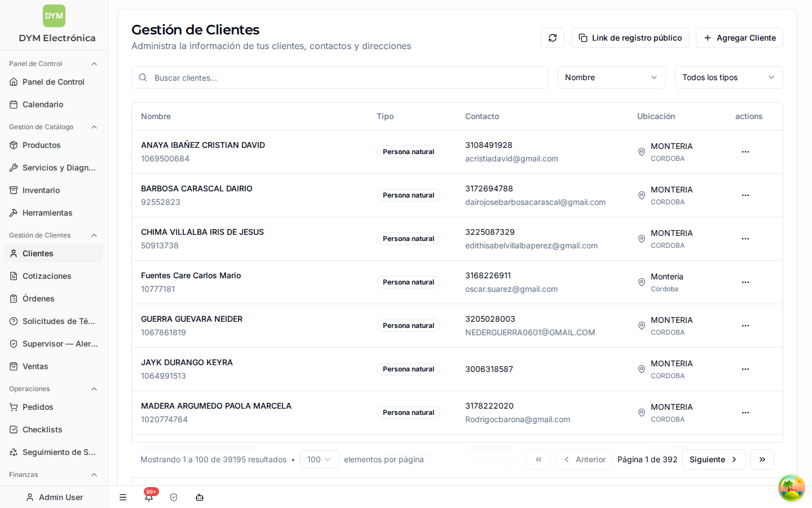The height and width of the screenshot is (508, 812).
Task: Click the shield check icon in bottom bar
Action: (174, 497)
